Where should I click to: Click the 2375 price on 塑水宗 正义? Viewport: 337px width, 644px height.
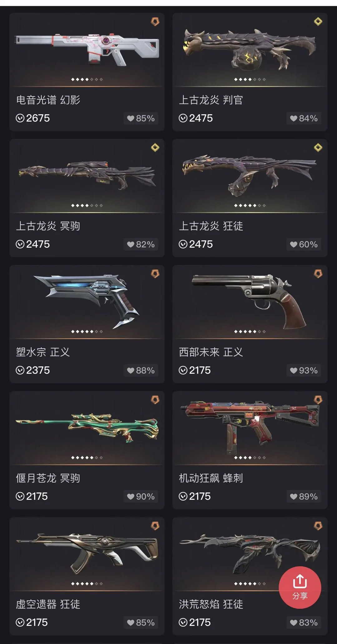[x=38, y=370]
